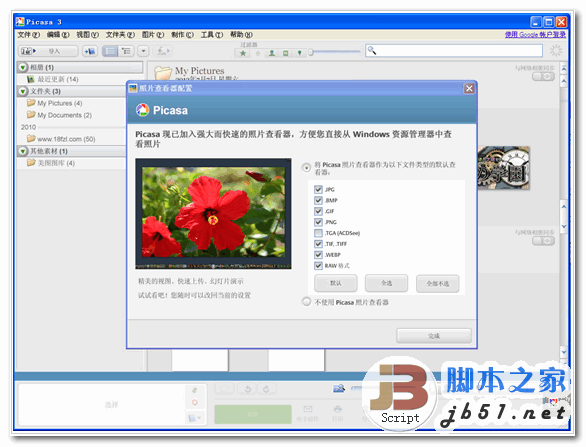Click the rotate counter-clockwise icon
The width and height of the screenshot is (586, 447).
click(x=248, y=389)
